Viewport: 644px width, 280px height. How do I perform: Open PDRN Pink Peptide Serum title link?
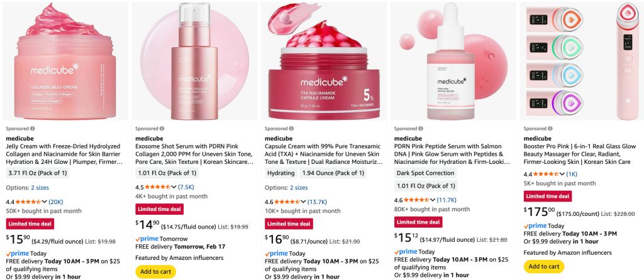point(452,154)
